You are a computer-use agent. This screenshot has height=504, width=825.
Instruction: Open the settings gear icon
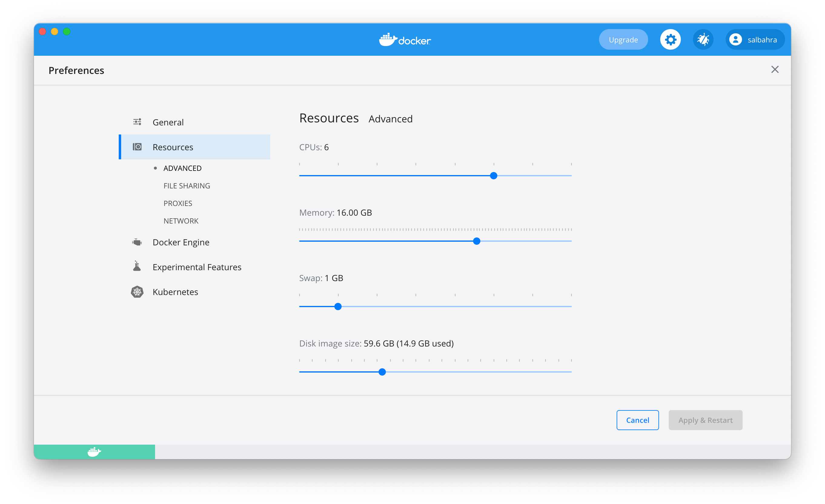click(670, 39)
